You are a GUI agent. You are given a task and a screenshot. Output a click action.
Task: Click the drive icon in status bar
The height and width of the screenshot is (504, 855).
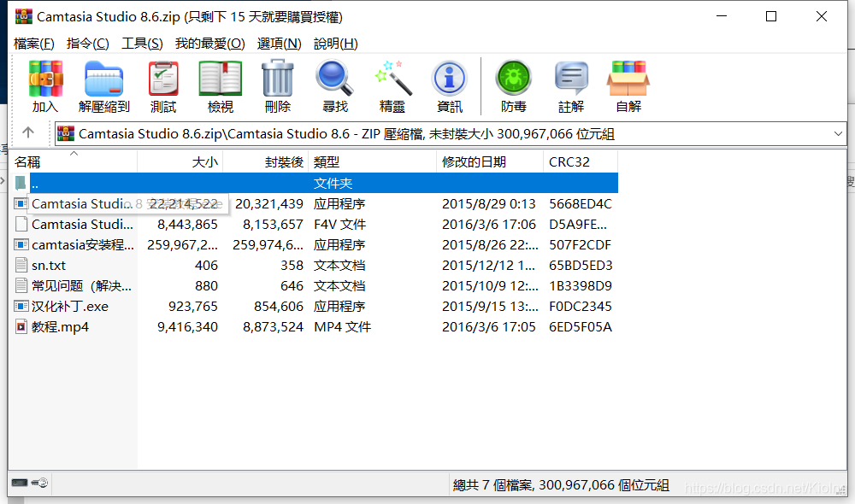pos(20,483)
